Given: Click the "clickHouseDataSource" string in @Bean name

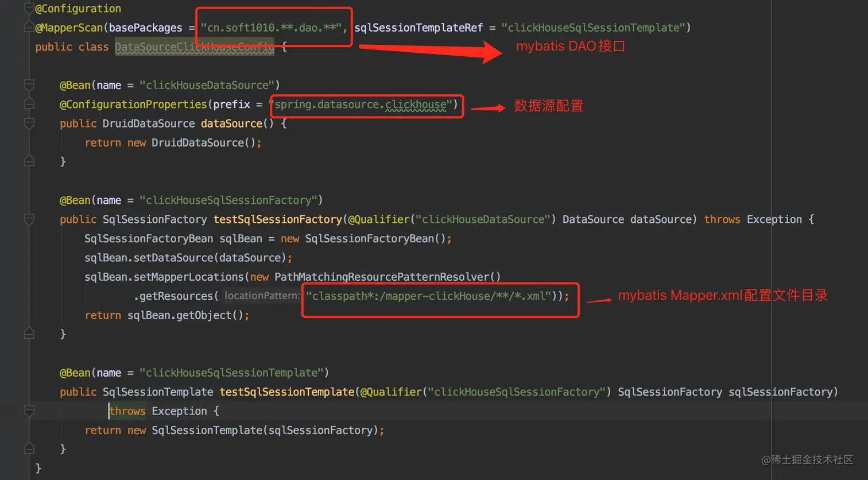Looking at the screenshot, I should point(206,85).
